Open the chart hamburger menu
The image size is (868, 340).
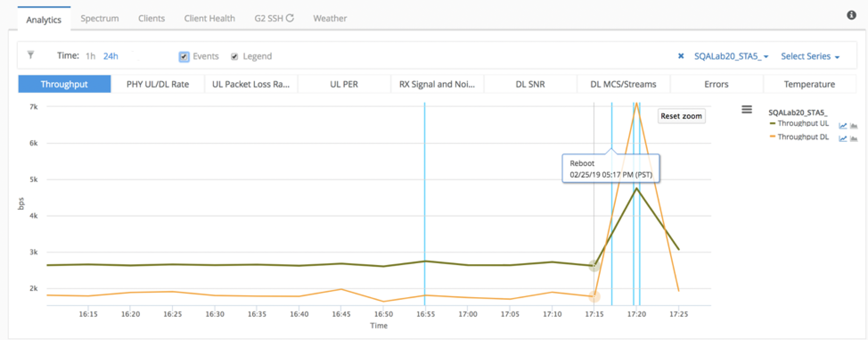point(746,109)
